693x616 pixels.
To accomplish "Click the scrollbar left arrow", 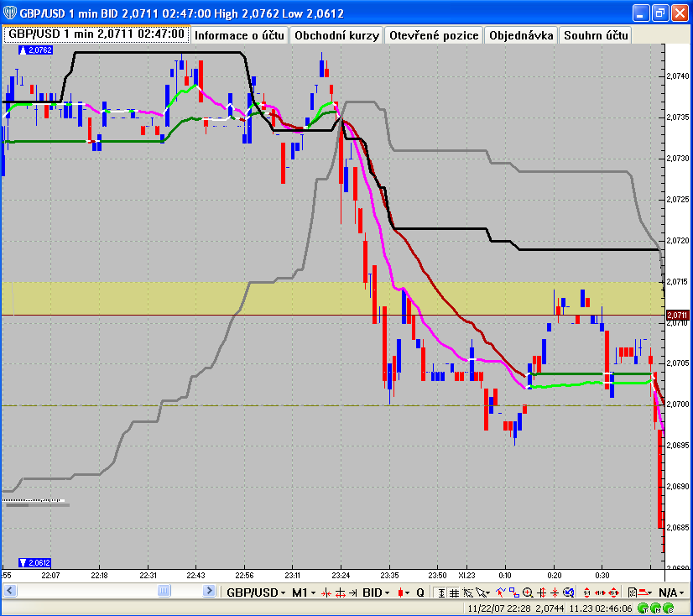I will coord(10,591).
